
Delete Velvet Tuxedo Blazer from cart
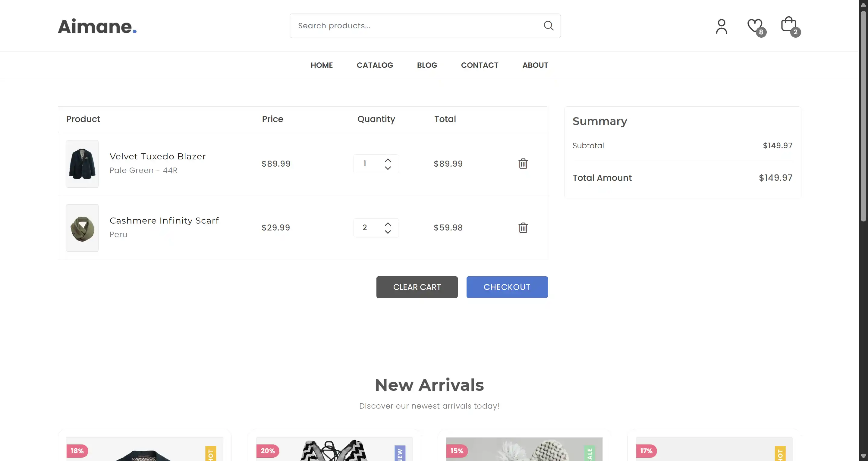523,164
